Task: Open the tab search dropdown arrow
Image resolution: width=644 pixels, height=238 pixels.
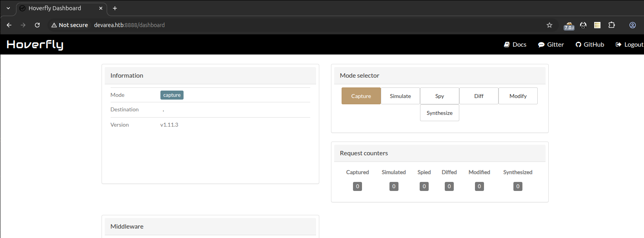Action: point(8,8)
